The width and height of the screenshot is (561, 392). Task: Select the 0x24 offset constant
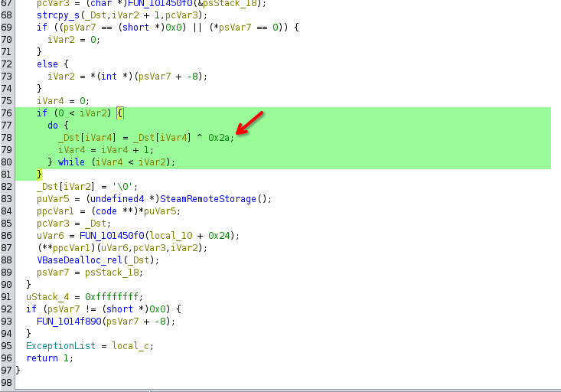coord(219,236)
